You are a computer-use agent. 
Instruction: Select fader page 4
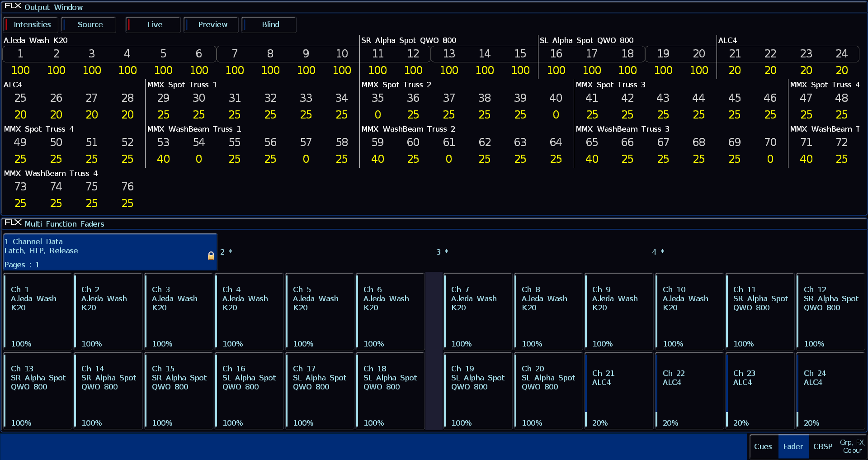click(x=758, y=252)
